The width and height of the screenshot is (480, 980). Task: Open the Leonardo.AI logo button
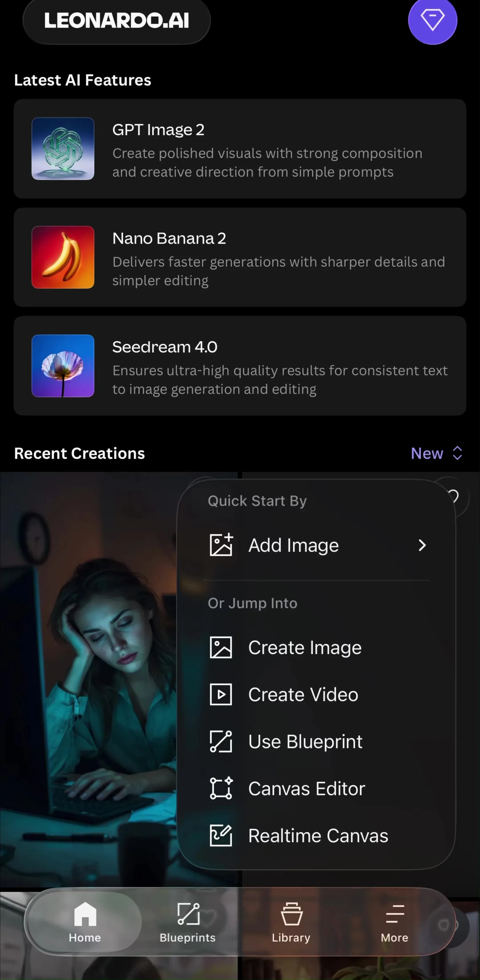point(116,21)
